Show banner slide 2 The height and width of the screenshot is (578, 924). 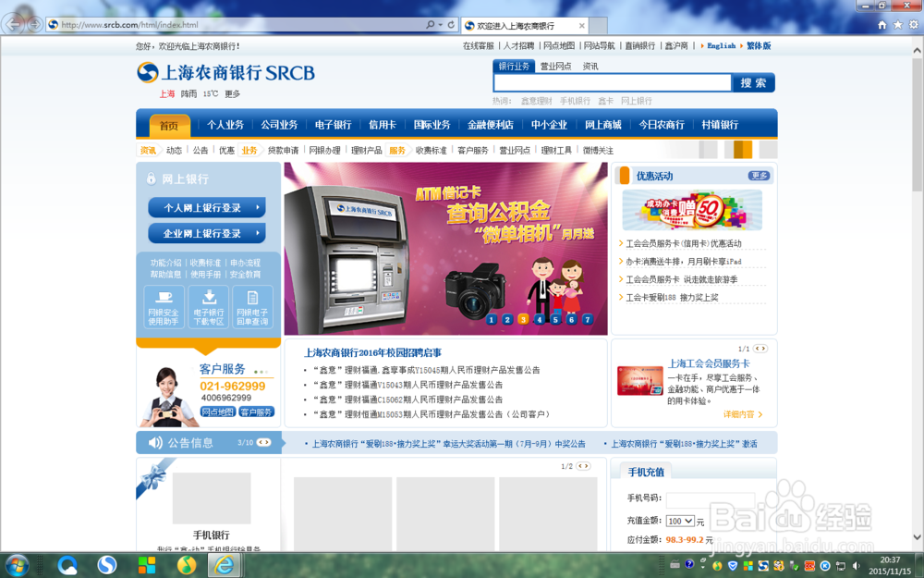(x=507, y=319)
